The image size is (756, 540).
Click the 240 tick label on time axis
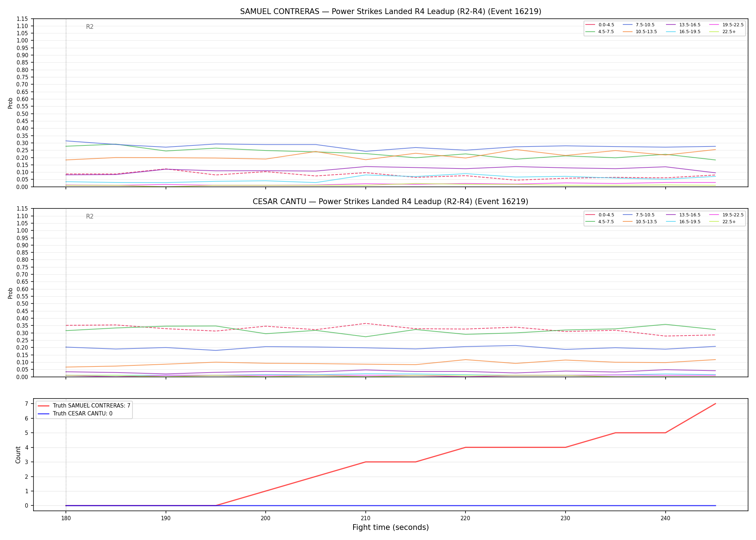(x=665, y=519)
